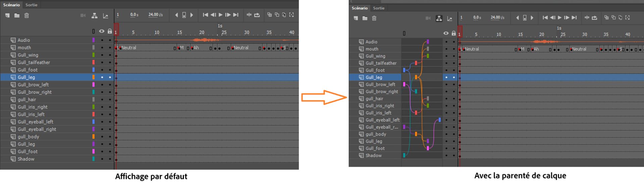This screenshot has height=183, width=644.
Task: Create new layer in layer parenting timeline
Action: [x=356, y=18]
